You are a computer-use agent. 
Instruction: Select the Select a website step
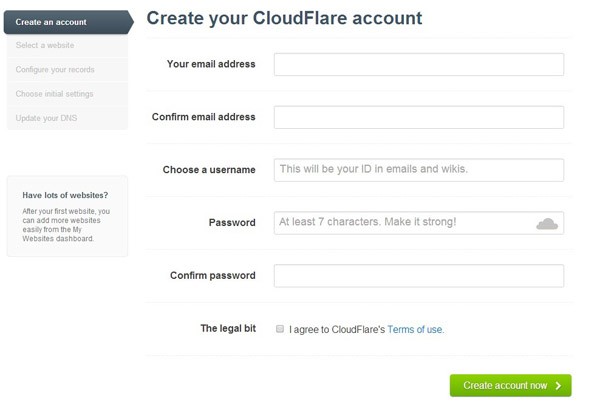click(x=67, y=45)
